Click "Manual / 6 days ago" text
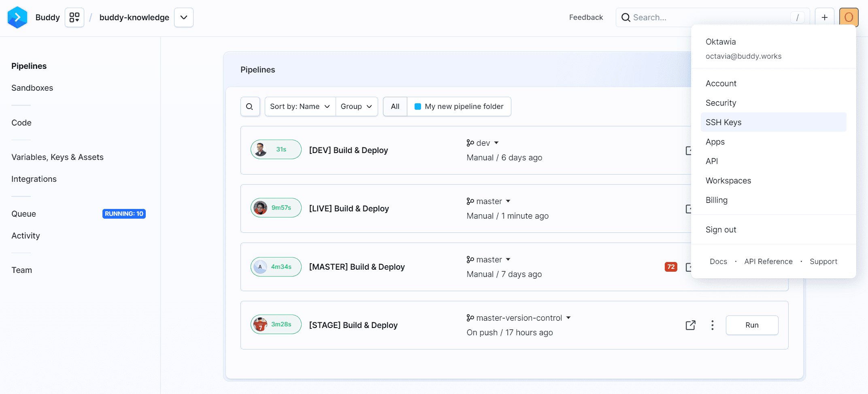The image size is (868, 394). click(x=504, y=158)
